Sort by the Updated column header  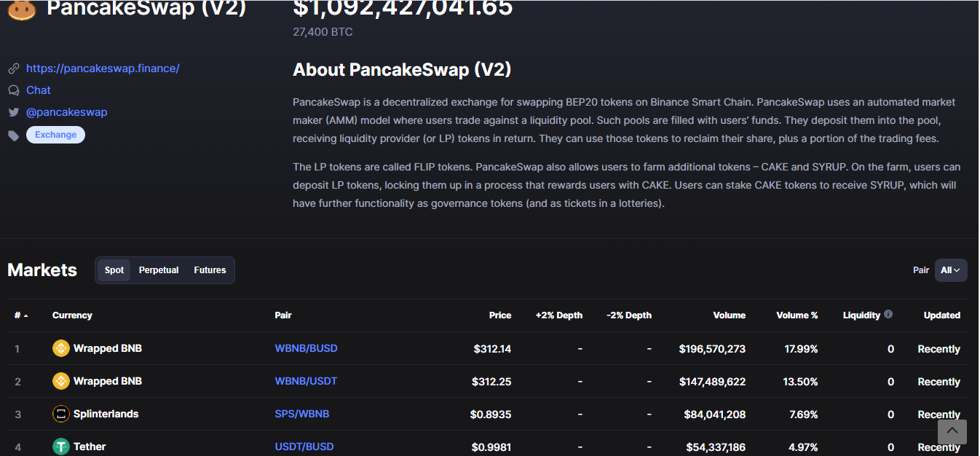point(942,315)
